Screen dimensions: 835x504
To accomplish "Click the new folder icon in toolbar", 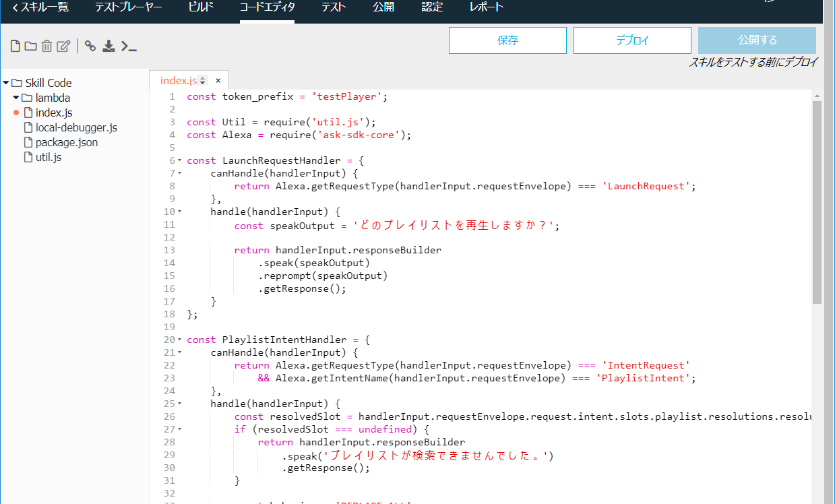I will 30,46.
